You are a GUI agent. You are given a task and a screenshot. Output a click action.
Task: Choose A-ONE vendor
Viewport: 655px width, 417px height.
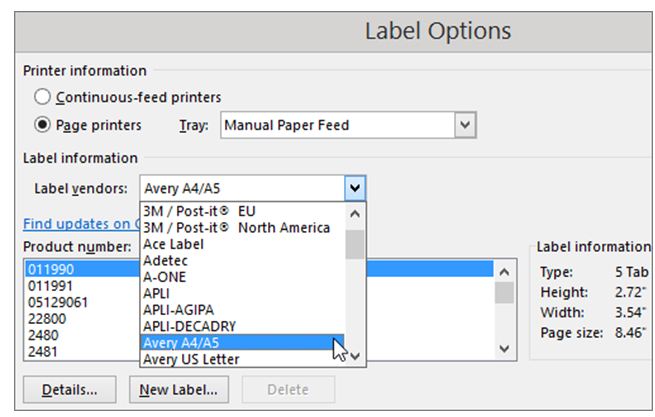coord(242,277)
